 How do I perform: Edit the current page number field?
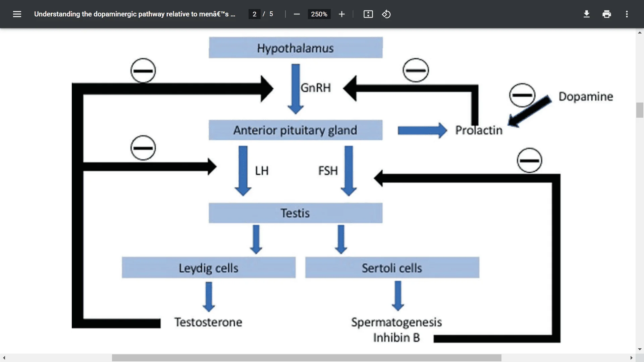pyautogui.click(x=255, y=14)
